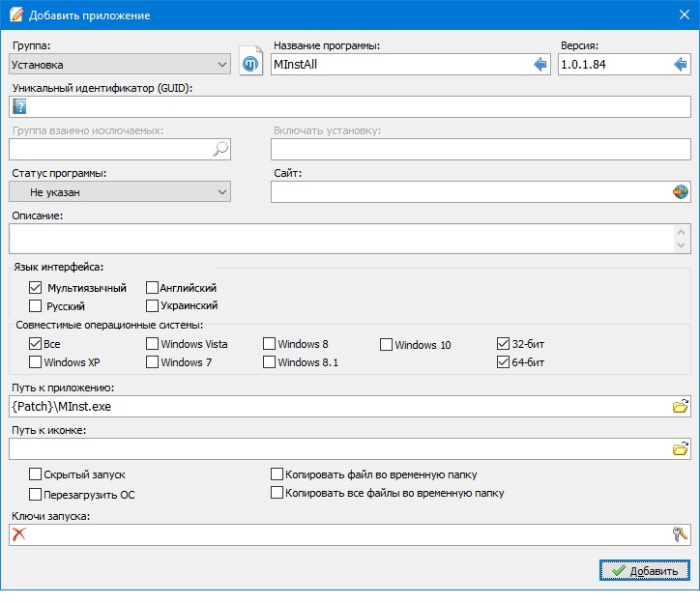Click the blue arrow beside version field

681,65
